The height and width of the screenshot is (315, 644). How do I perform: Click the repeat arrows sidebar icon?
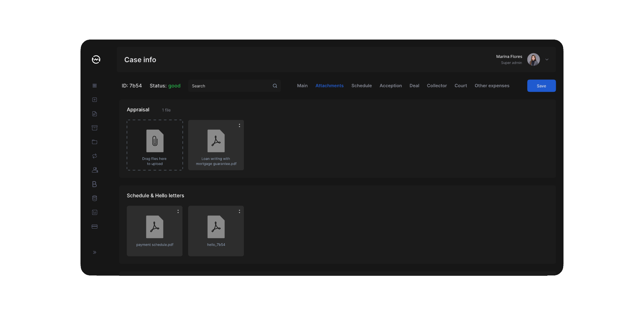(95, 156)
